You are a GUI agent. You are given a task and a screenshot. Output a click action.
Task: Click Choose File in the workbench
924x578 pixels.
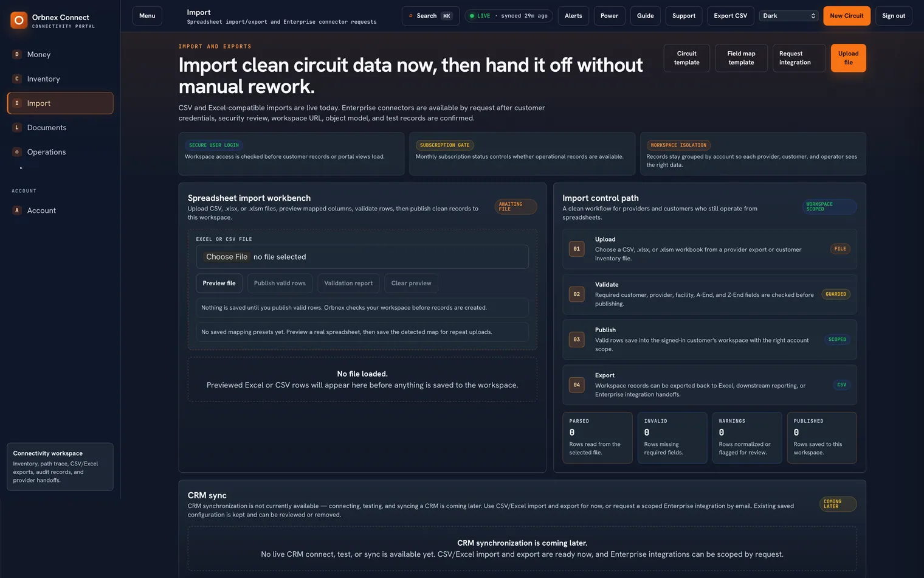point(227,257)
